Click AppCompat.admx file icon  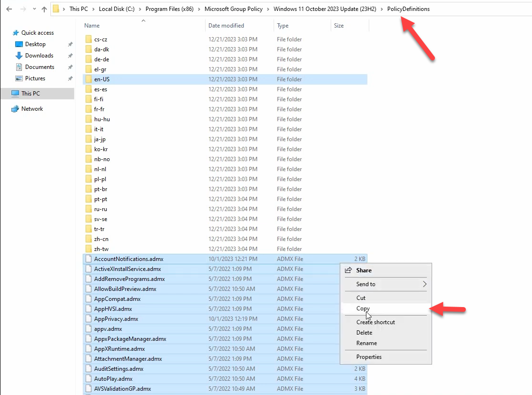coord(89,299)
